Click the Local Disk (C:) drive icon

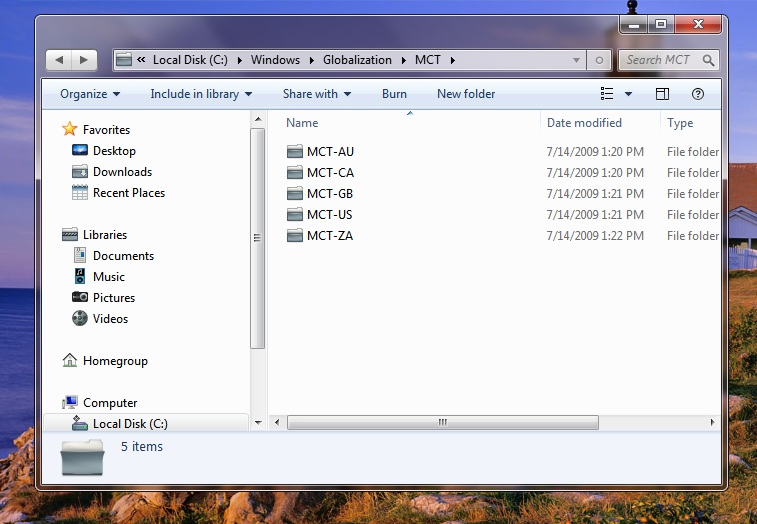[80, 423]
